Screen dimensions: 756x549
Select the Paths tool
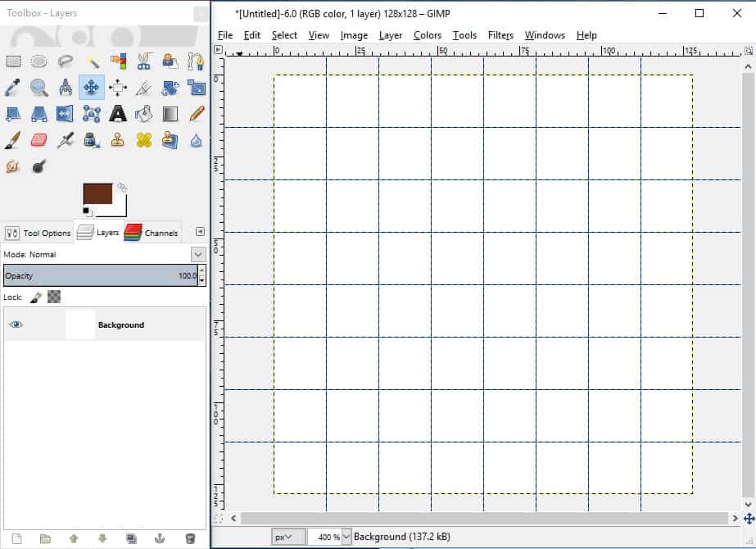197,61
